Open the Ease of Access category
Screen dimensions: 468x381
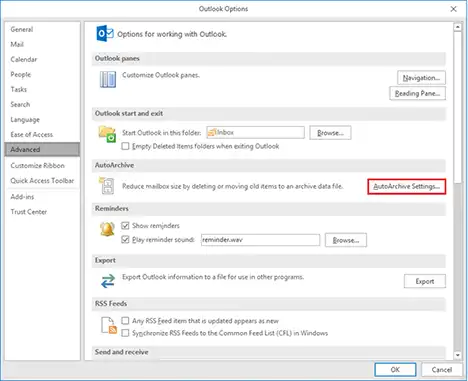click(42, 134)
